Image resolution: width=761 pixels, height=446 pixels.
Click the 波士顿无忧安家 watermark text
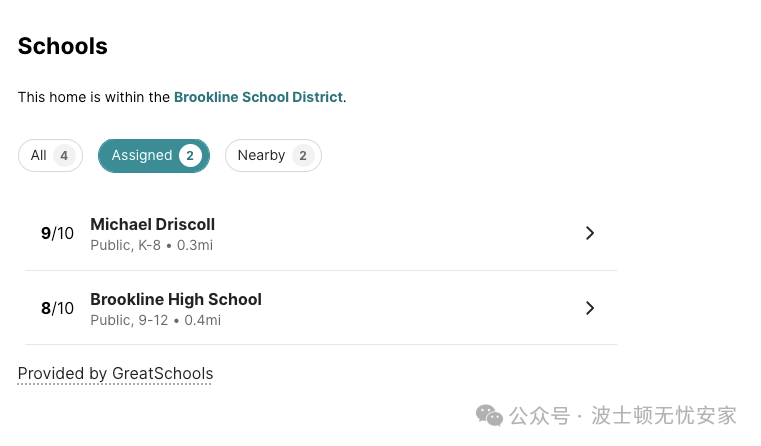click(x=663, y=416)
